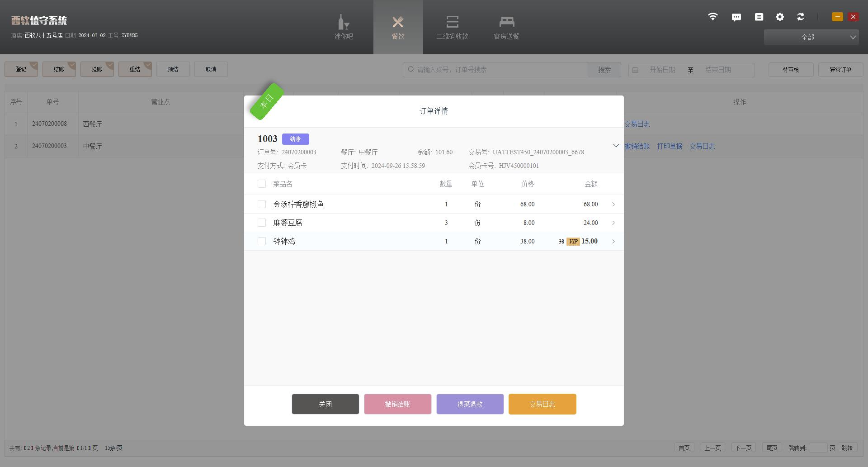
Task: Open the 客房送餐 room service tab
Action: point(506,27)
